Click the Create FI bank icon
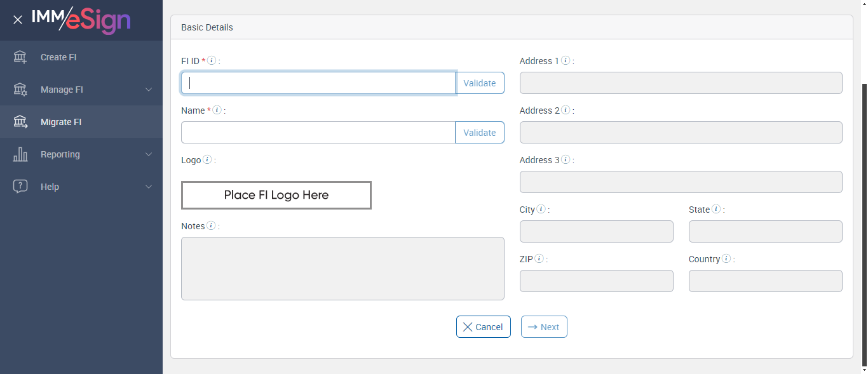The width and height of the screenshot is (868, 374). [20, 57]
